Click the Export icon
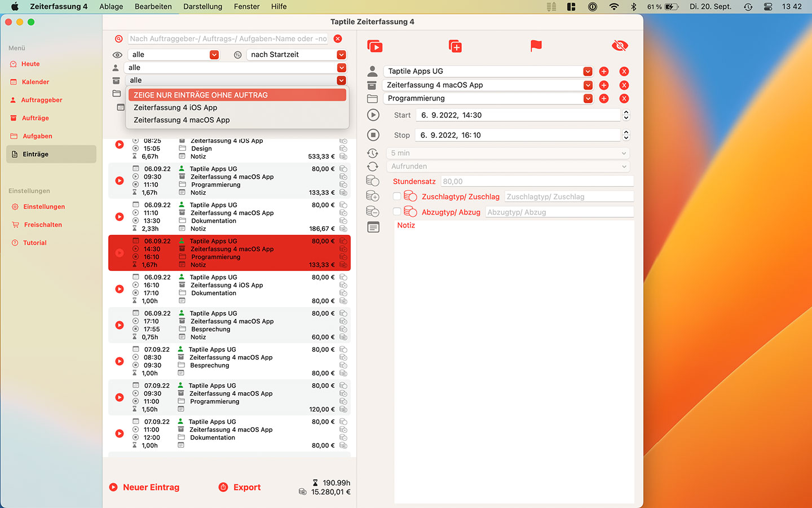 click(223, 487)
